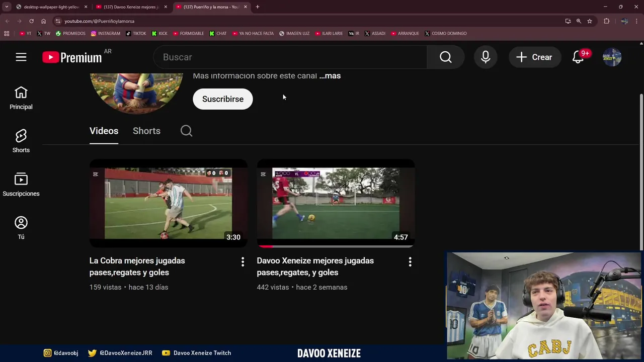Open options menu for La Cobra video

[243, 261]
